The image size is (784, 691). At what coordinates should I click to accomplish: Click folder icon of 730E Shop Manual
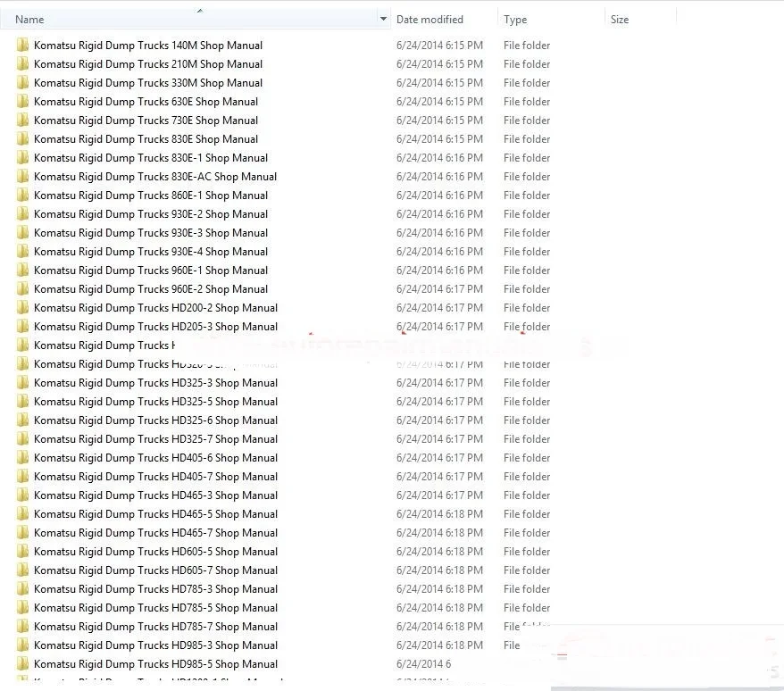click(x=22, y=121)
